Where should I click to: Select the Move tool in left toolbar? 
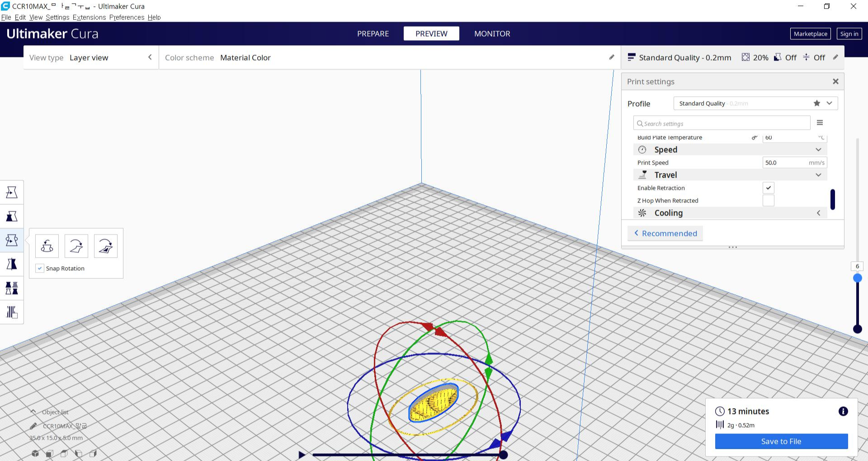pos(12,192)
